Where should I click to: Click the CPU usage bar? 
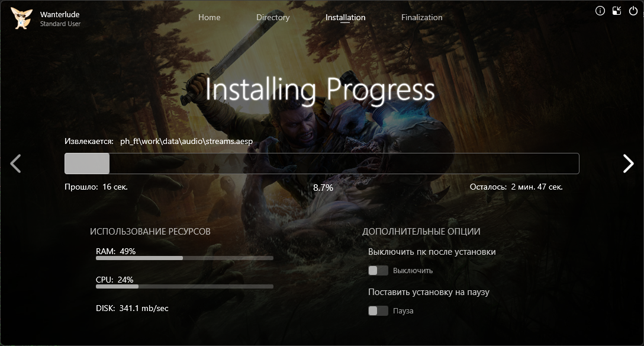click(185, 286)
